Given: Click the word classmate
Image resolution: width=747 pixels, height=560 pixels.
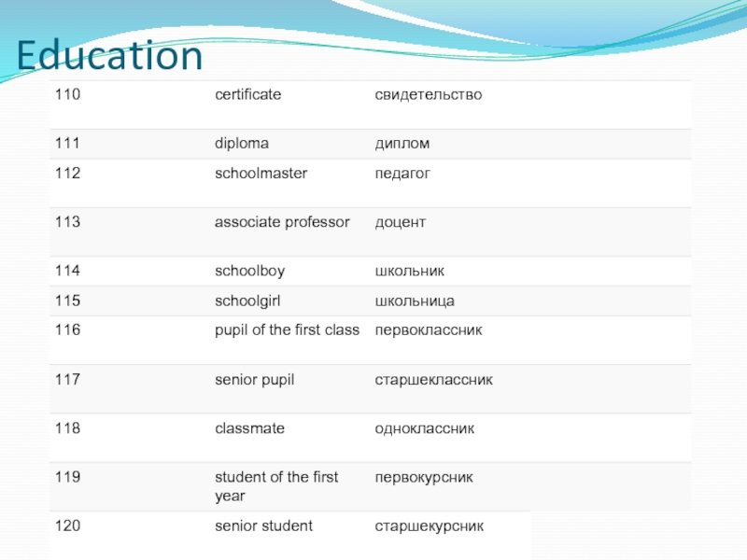Looking at the screenshot, I should tap(249, 428).
